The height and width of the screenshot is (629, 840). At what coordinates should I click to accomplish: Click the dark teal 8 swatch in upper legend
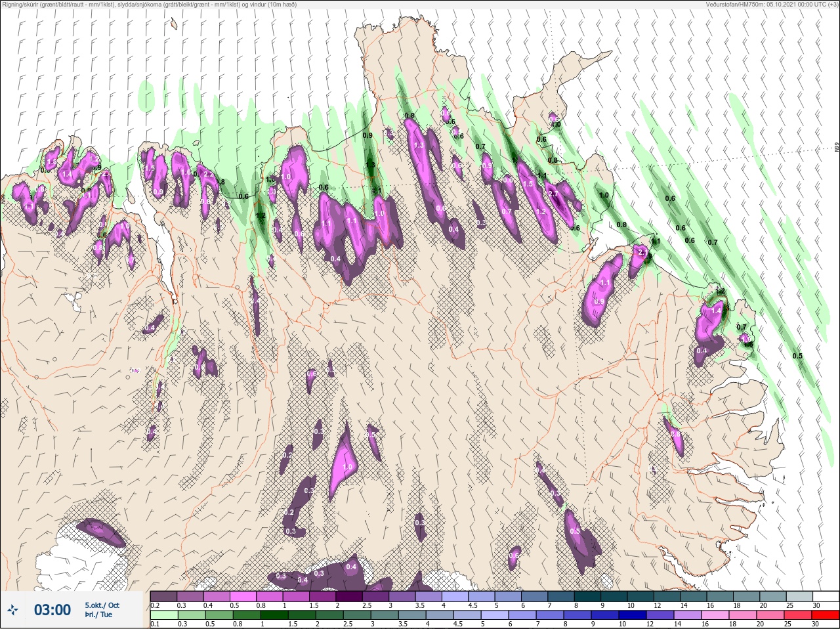click(x=587, y=596)
